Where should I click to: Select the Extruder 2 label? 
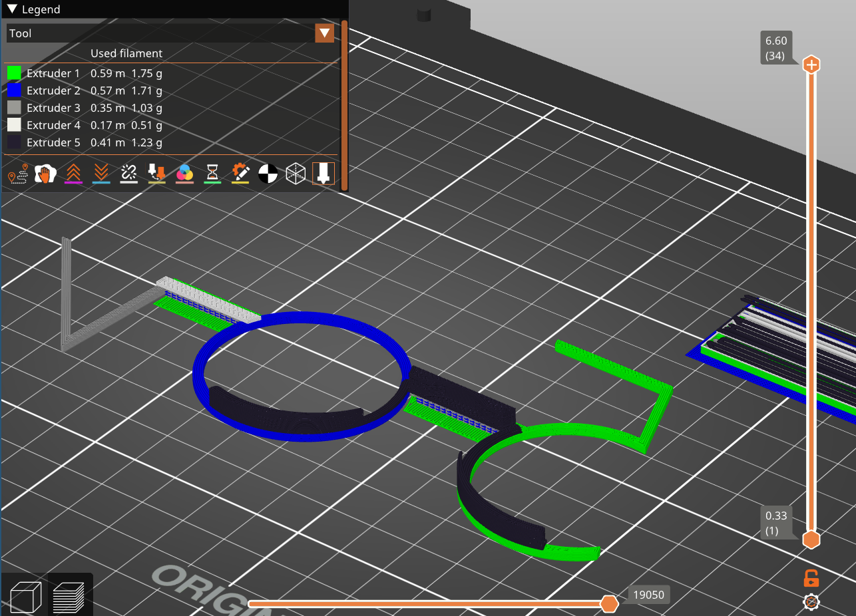pyautogui.click(x=53, y=90)
